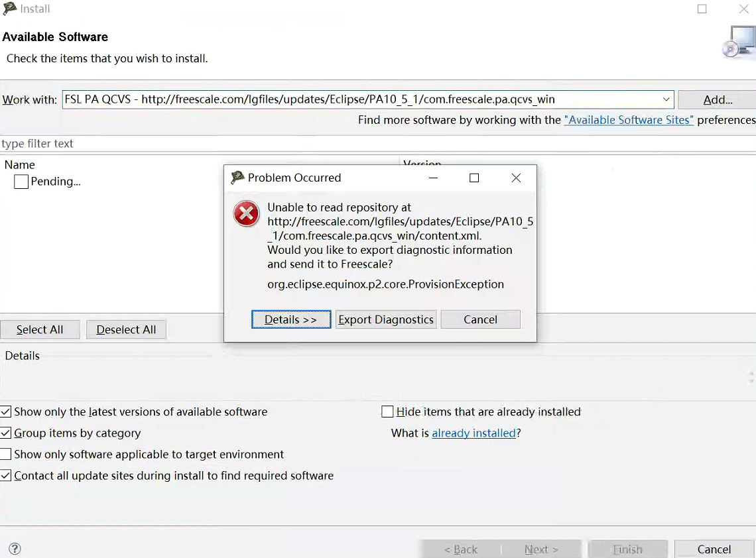Click the red error icon in the dialog

click(246, 213)
